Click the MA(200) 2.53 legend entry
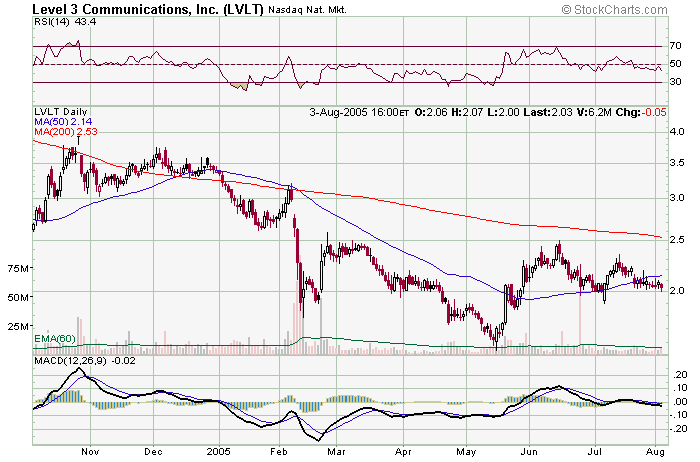 click(66, 131)
